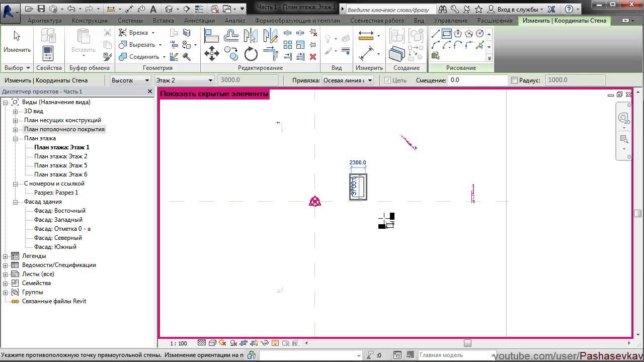Expand the 3D вид tree node

16,111
